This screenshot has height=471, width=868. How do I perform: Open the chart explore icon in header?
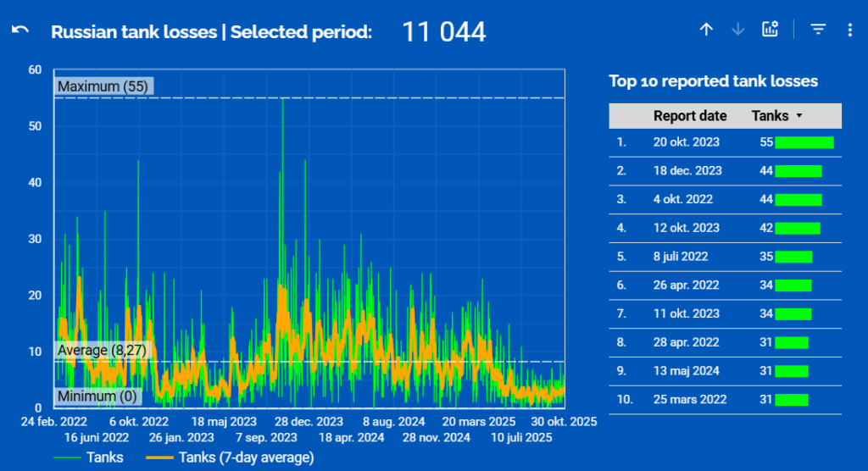pyautogui.click(x=770, y=30)
